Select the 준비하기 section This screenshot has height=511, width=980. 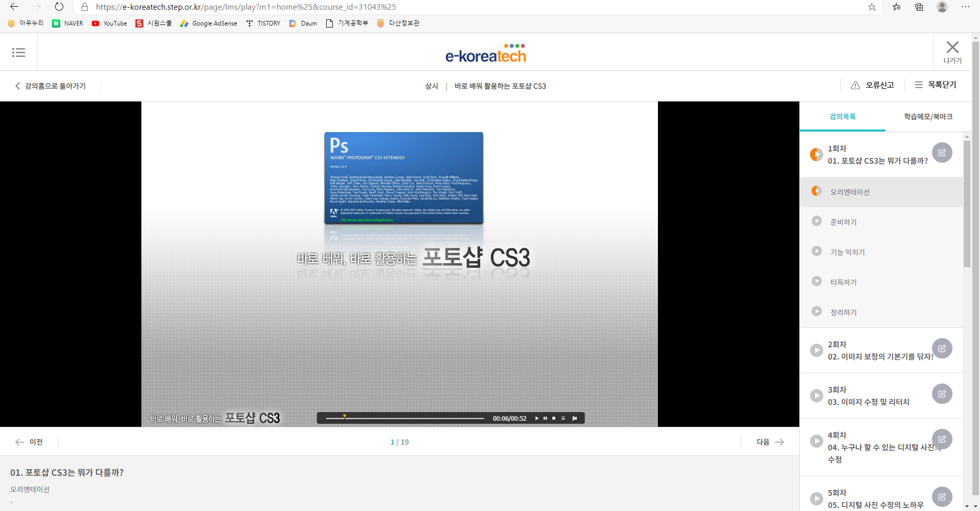pos(881,222)
